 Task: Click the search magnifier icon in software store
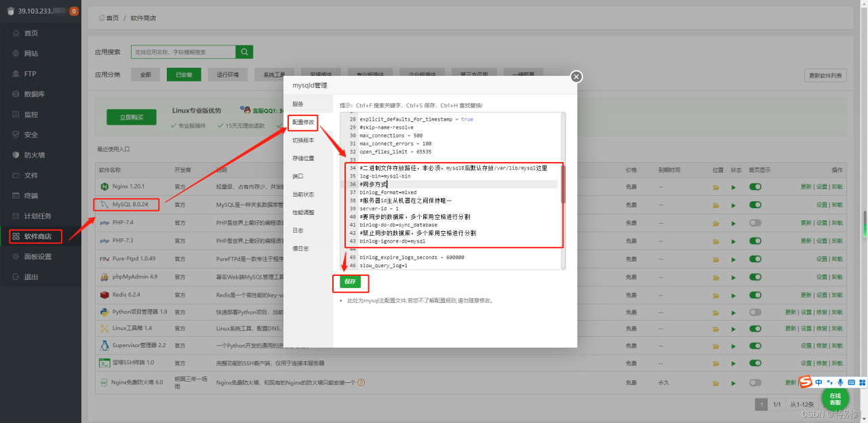pyautogui.click(x=244, y=52)
